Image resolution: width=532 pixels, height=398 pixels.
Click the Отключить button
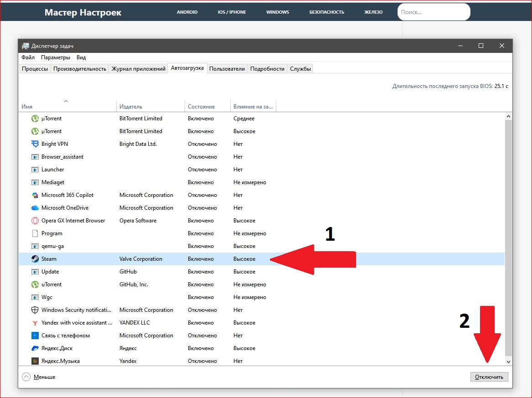tap(489, 377)
